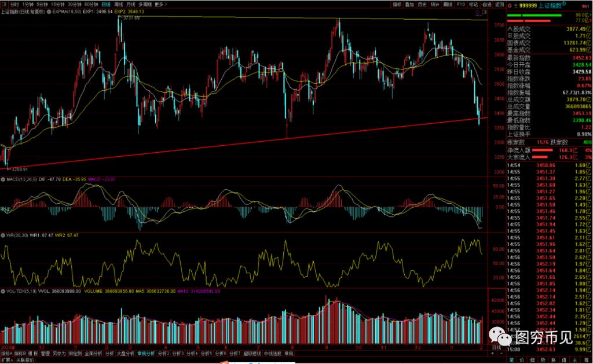Open the 分析2 tab
Screen dimensions: 593x364
pos(164,354)
